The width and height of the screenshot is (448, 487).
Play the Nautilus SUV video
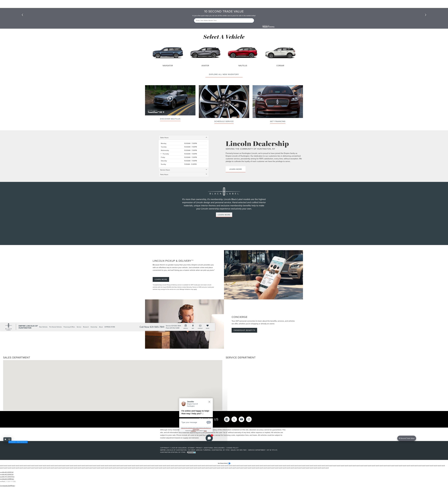(170, 98)
